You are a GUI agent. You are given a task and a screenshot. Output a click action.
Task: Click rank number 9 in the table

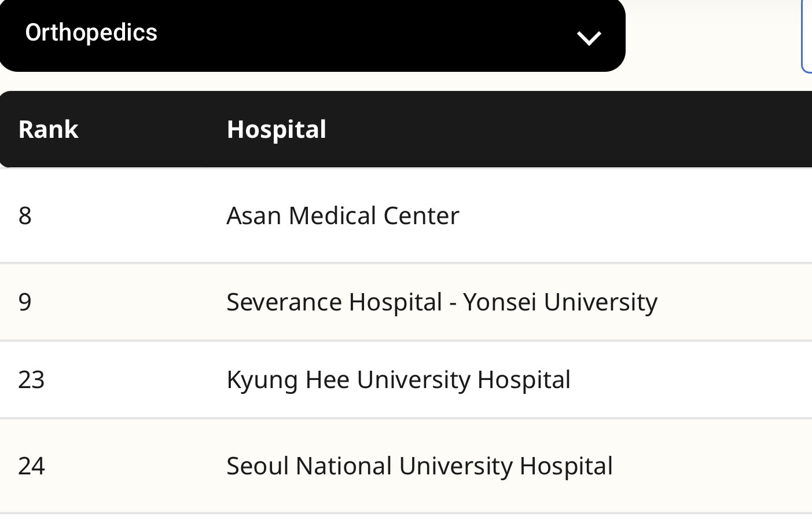pyautogui.click(x=25, y=302)
